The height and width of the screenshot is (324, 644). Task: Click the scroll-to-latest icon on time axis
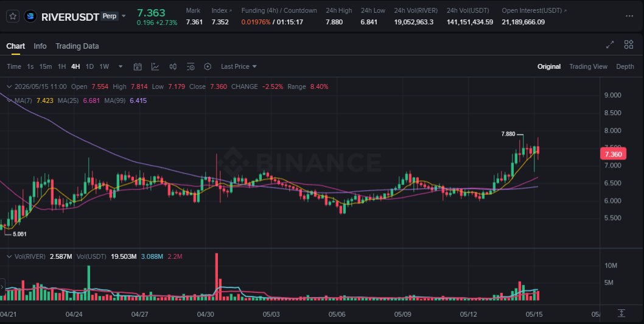click(621, 313)
